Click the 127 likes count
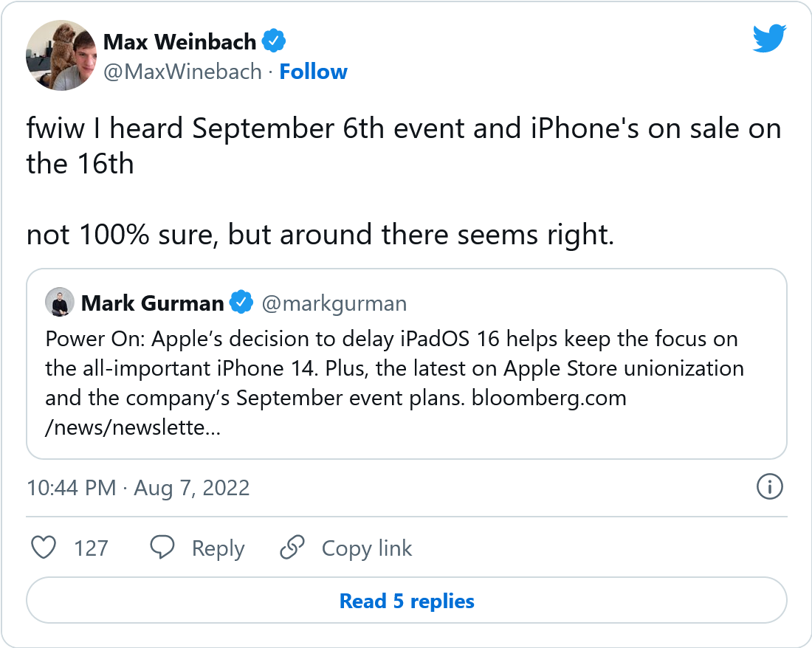 pyautogui.click(x=91, y=548)
